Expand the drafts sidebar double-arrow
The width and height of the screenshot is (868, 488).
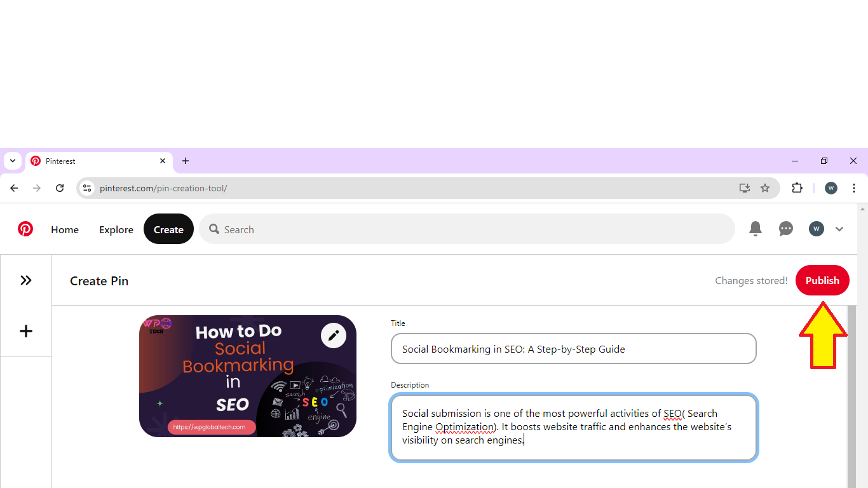[x=26, y=280]
